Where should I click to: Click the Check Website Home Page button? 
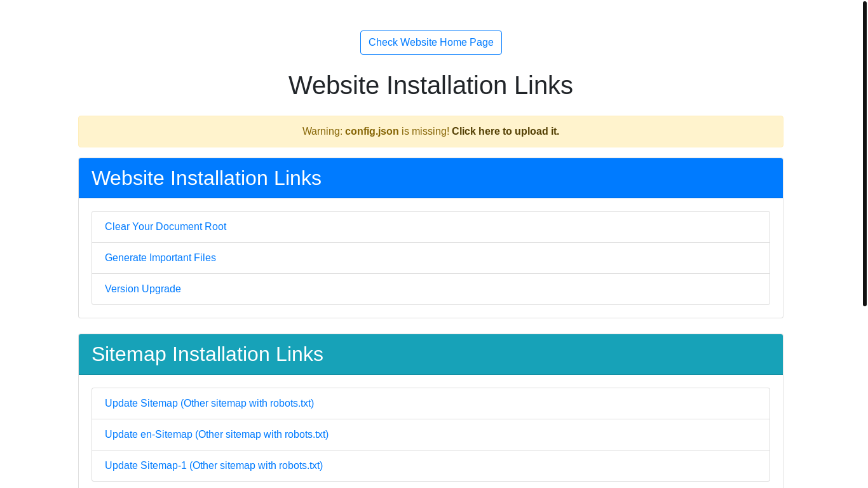(431, 43)
